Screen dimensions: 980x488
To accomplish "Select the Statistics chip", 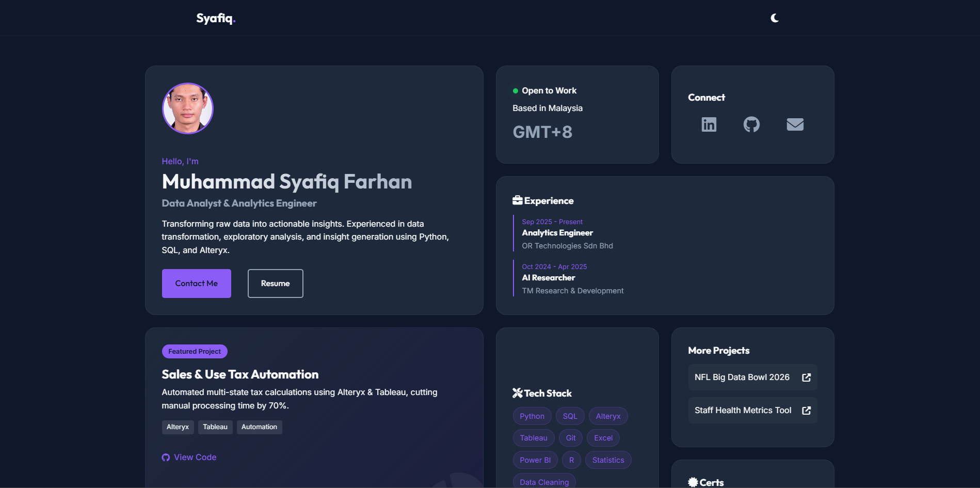I will (x=608, y=460).
